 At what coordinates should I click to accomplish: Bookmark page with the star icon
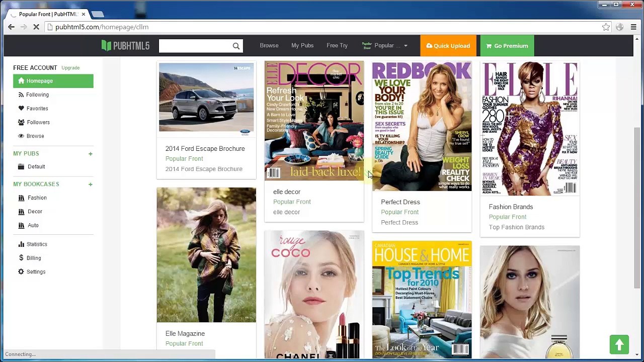click(606, 27)
